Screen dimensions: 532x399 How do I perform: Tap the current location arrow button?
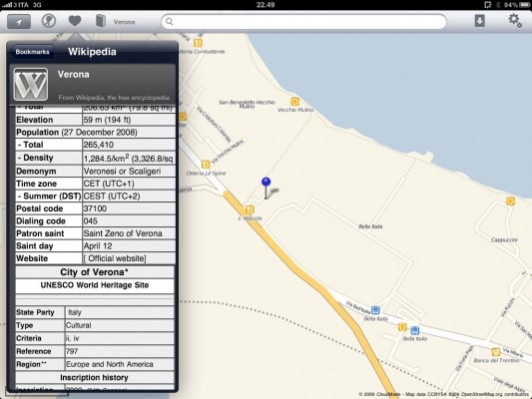click(x=19, y=22)
